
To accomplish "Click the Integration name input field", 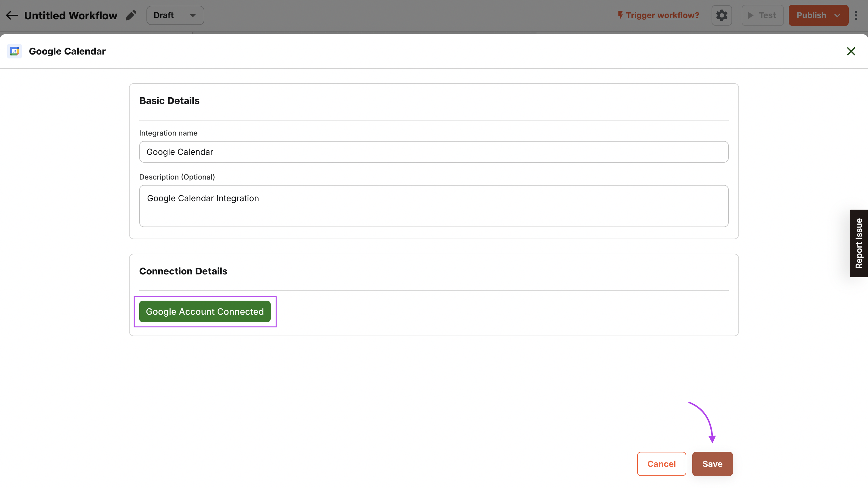I will [434, 152].
